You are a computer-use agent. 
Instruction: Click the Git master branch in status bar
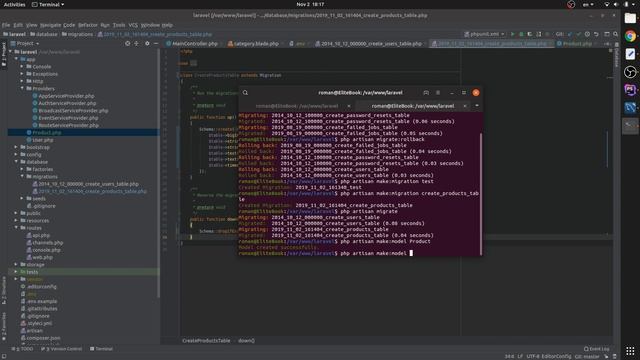pos(587,356)
